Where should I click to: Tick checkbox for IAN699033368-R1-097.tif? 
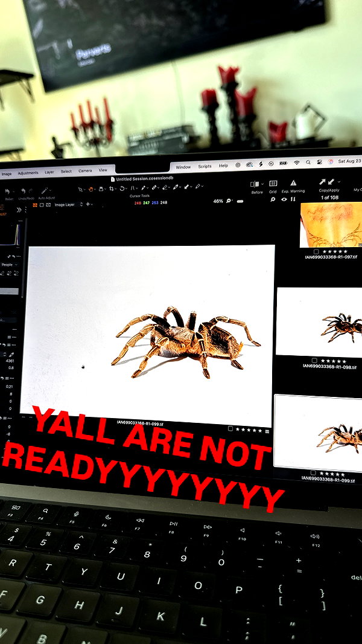click(x=316, y=252)
